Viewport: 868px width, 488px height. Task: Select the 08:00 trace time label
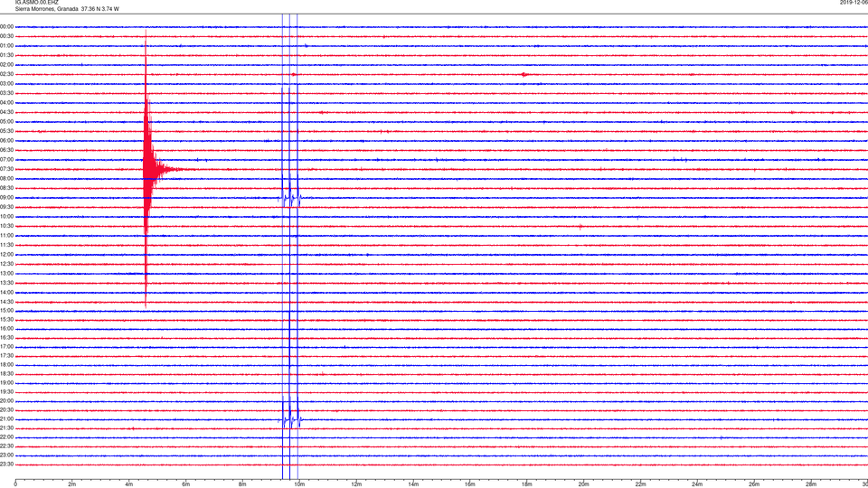6,179
